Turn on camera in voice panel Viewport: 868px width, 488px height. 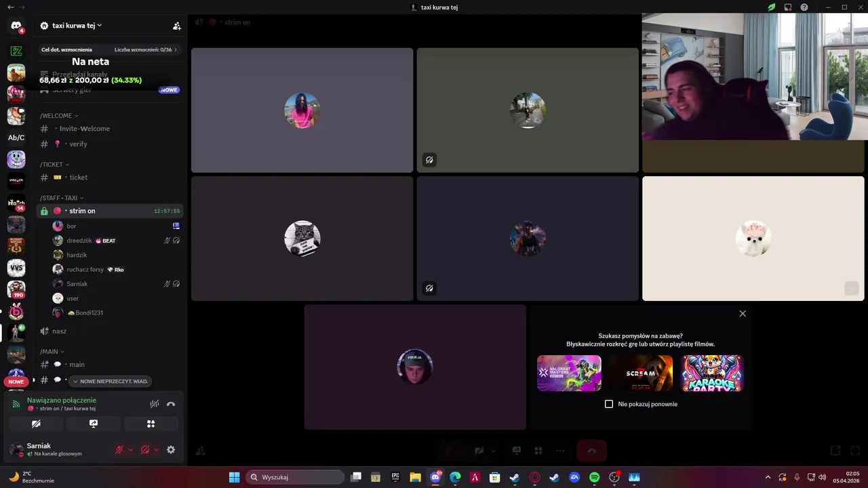pyautogui.click(x=36, y=424)
